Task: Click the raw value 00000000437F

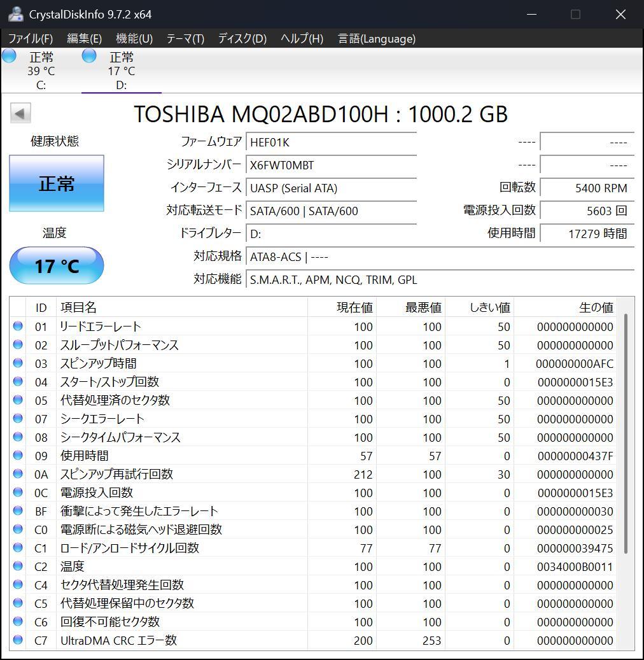Action: point(575,456)
